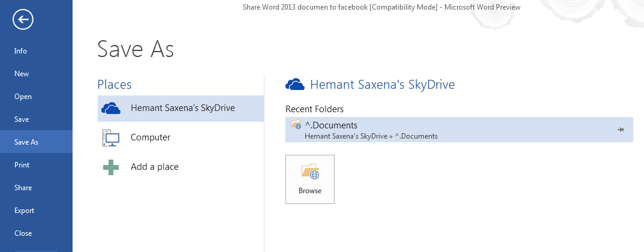Select Hemant Saxena's SkyDrive place

tap(180, 109)
